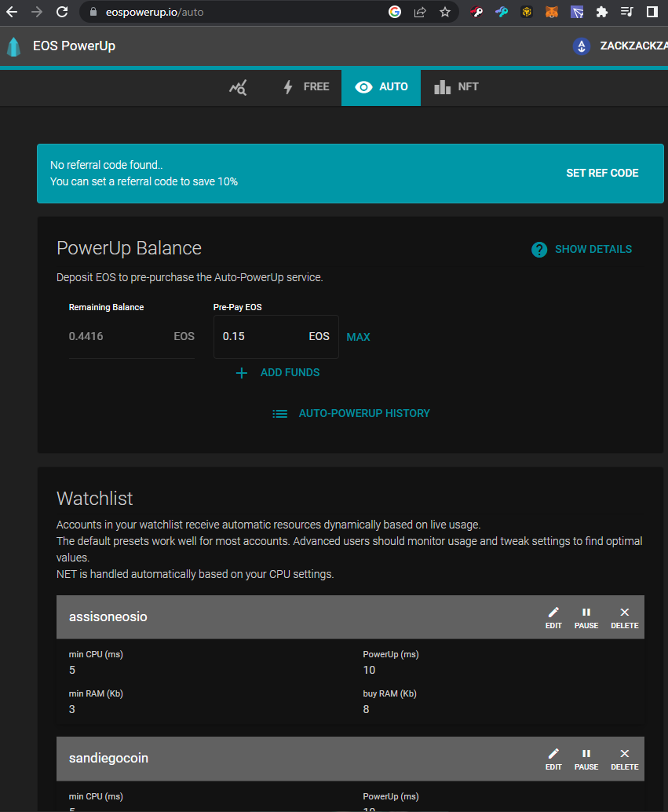This screenshot has height=812, width=668.
Task: Click assisoneosio's min CPU value 5
Action: coord(72,670)
